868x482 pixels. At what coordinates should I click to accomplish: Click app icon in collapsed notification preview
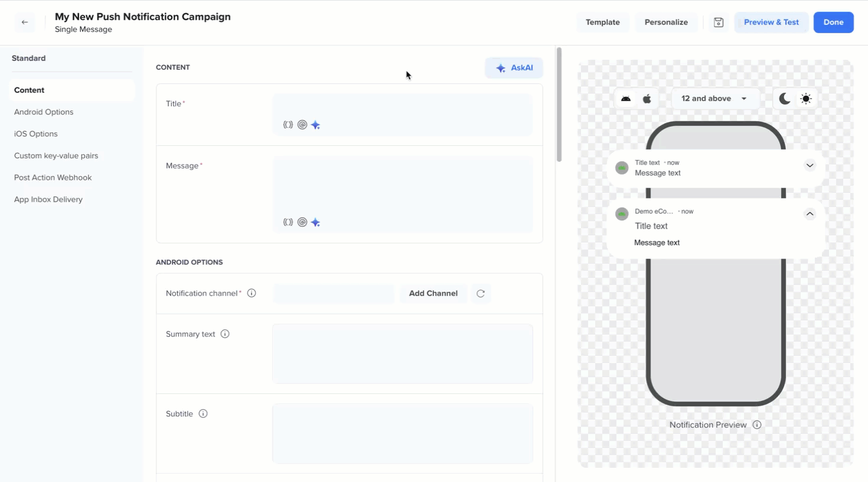(x=622, y=168)
